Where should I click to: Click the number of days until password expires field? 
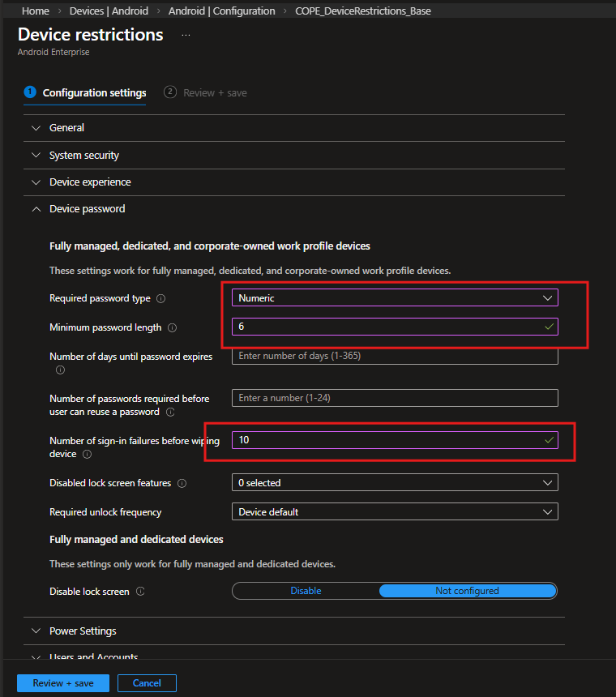coord(395,356)
